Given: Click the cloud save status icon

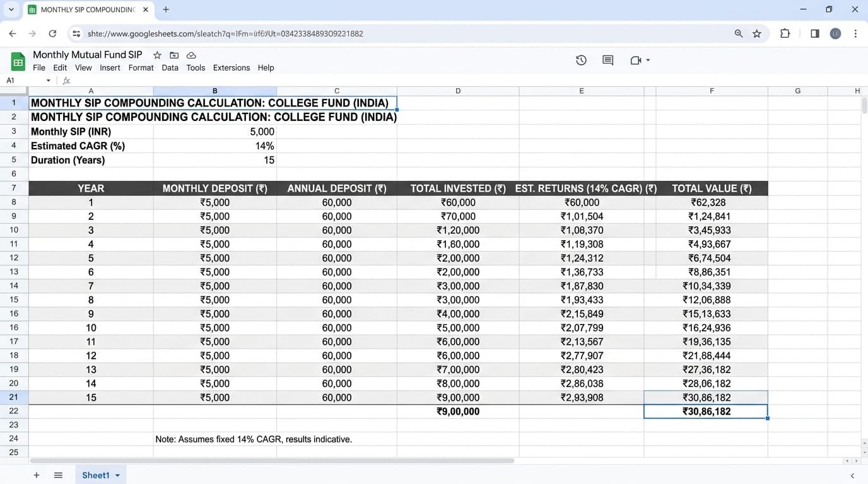Looking at the screenshot, I should pyautogui.click(x=191, y=55).
